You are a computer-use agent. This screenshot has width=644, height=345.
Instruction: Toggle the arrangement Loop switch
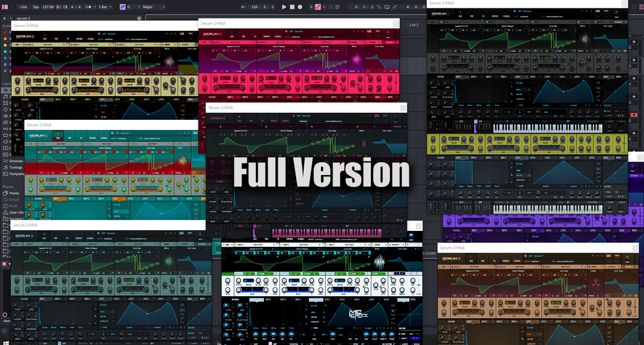387,7
